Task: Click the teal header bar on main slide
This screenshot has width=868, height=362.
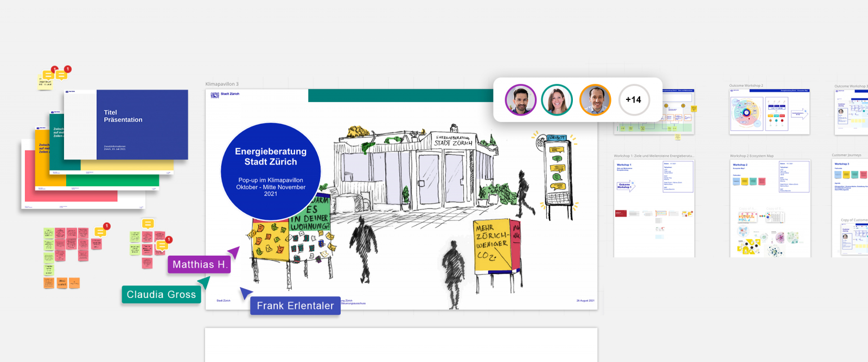Action: [401, 96]
